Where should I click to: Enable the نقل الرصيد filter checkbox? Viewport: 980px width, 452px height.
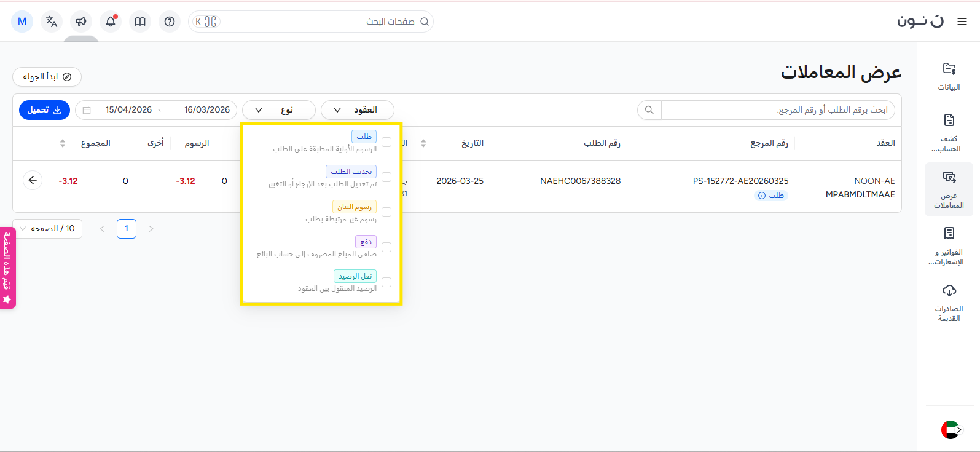pos(386,282)
